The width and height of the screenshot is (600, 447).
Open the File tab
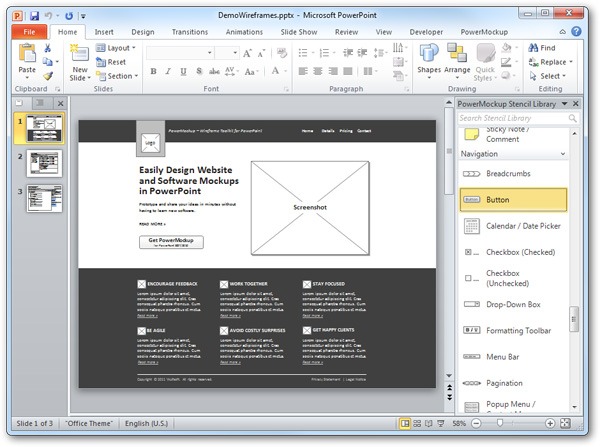point(29,32)
